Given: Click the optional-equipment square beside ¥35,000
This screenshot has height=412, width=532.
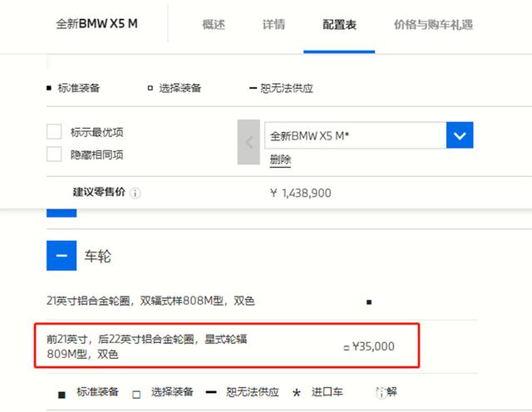Looking at the screenshot, I should pos(346,348).
